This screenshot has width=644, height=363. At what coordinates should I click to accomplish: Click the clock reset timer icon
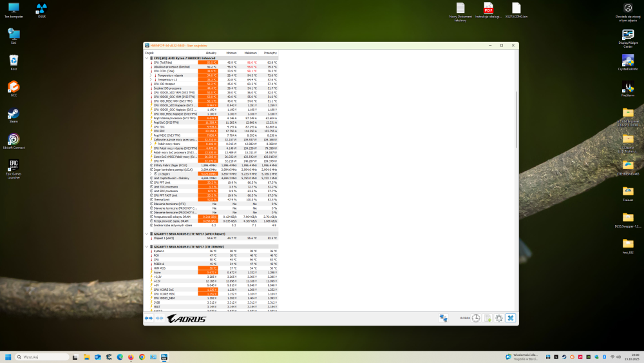(475, 318)
